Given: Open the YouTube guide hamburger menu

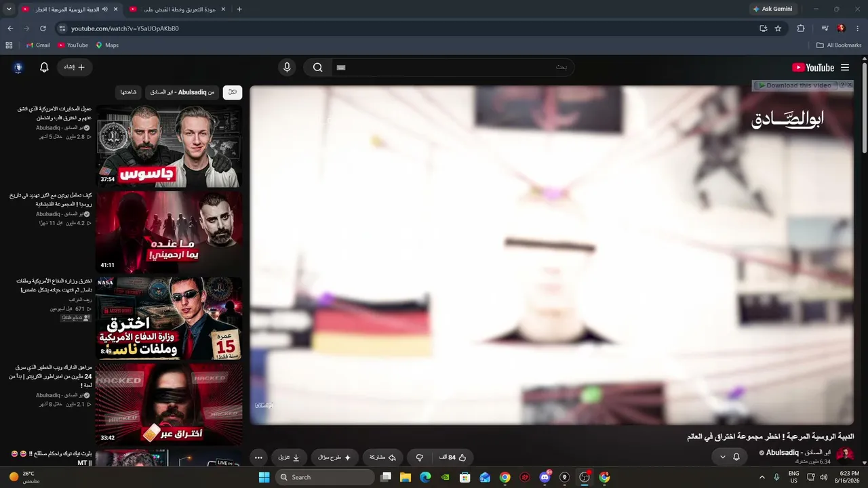Looking at the screenshot, I should tap(845, 68).
